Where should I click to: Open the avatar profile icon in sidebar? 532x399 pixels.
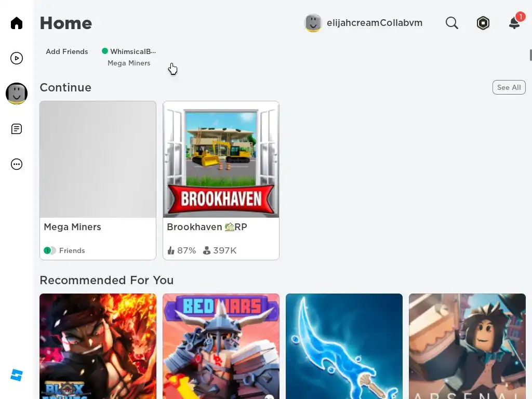click(16, 94)
